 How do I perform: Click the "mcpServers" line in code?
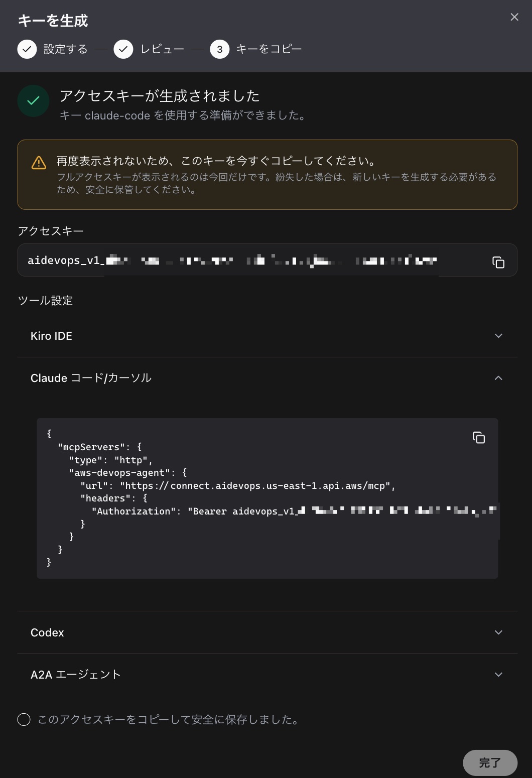pos(100,447)
